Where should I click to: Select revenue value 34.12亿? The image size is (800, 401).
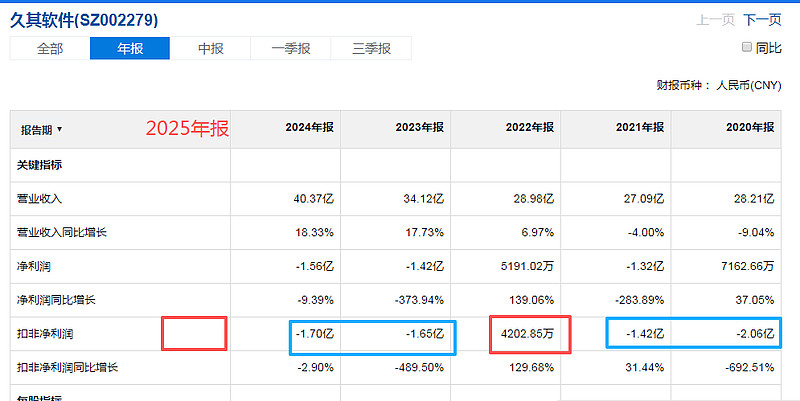[x=423, y=198]
